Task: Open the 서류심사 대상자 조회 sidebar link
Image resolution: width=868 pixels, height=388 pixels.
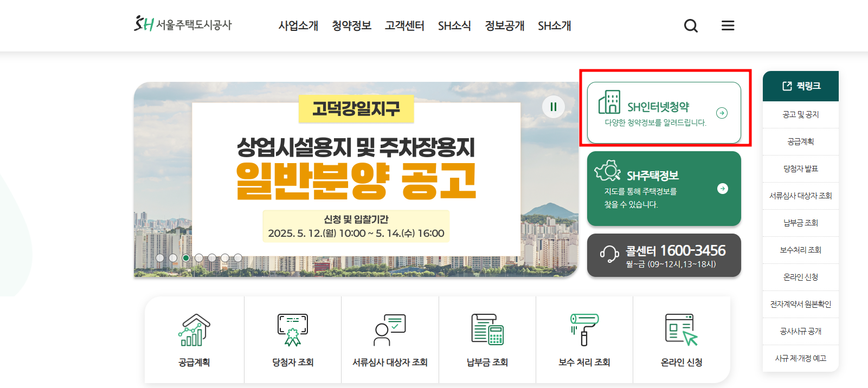Action: click(x=801, y=196)
